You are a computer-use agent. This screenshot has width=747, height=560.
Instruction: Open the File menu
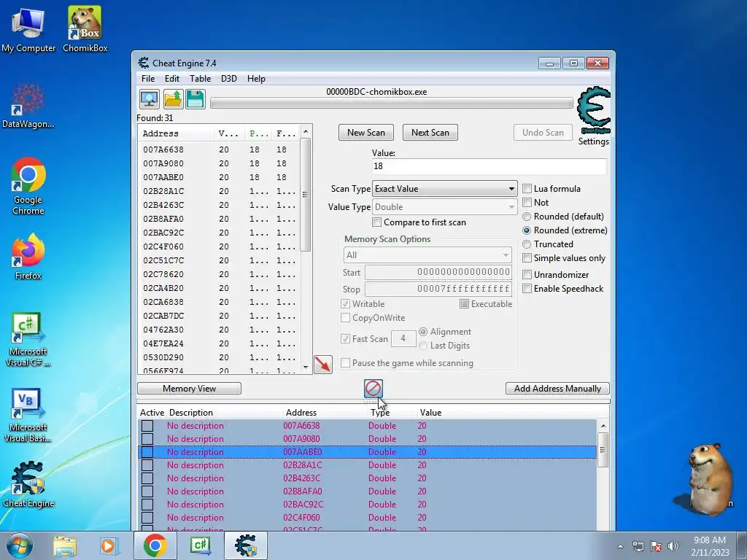tap(148, 79)
